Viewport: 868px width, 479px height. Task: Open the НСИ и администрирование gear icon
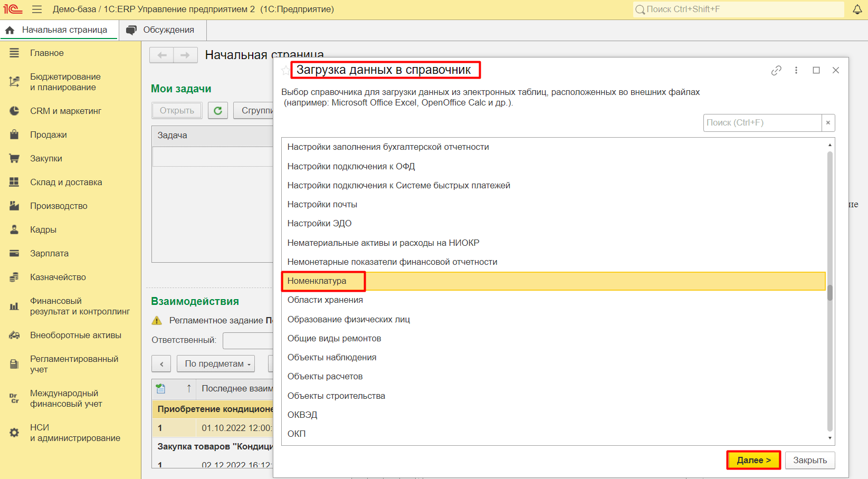[14, 432]
